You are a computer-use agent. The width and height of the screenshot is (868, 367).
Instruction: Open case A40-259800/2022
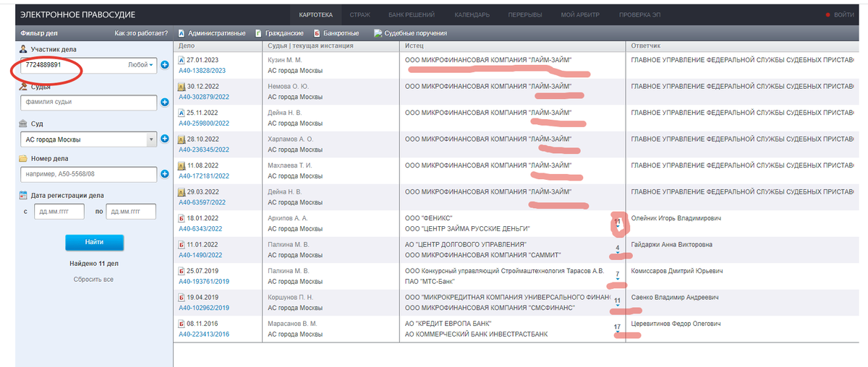click(204, 124)
